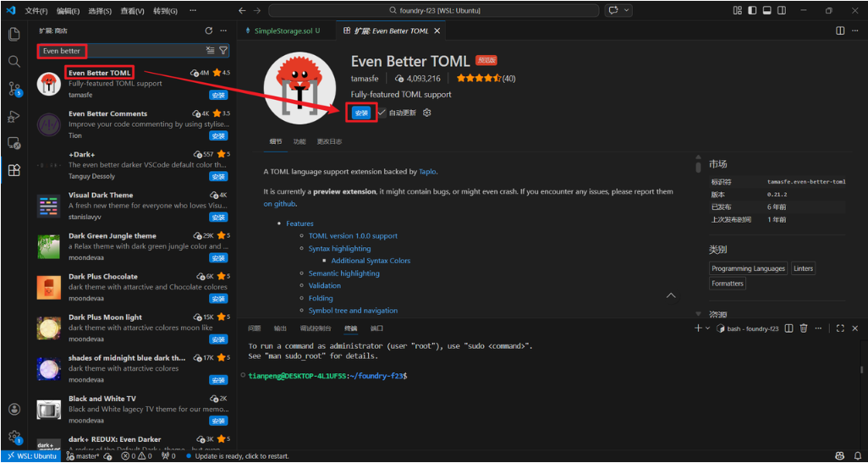Show more menu bar items

(x=193, y=11)
